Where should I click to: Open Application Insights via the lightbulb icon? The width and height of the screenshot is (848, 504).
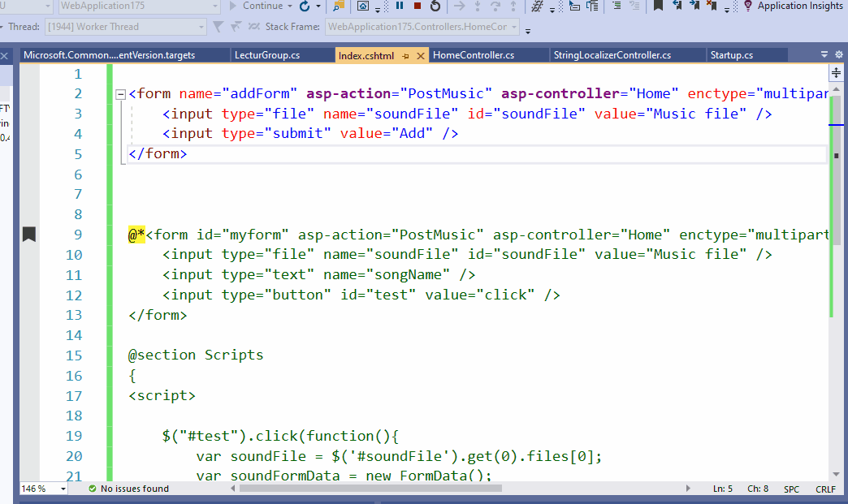point(748,7)
